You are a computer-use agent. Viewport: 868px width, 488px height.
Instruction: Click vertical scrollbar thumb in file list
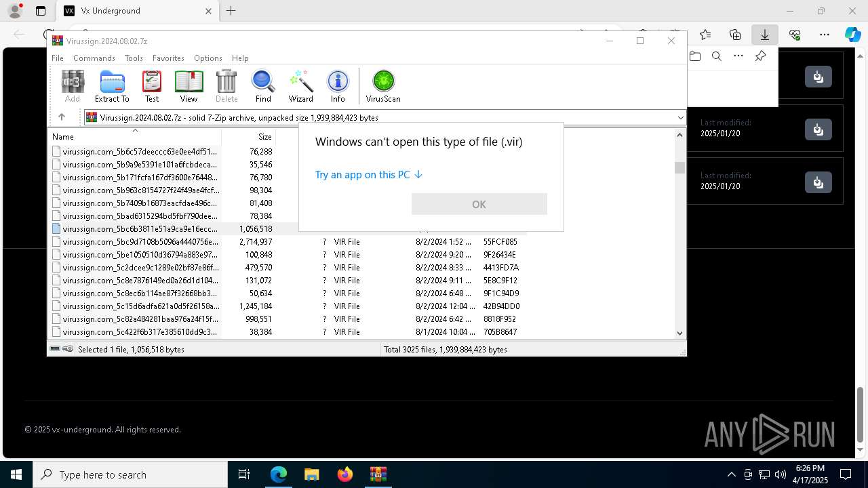click(679, 167)
